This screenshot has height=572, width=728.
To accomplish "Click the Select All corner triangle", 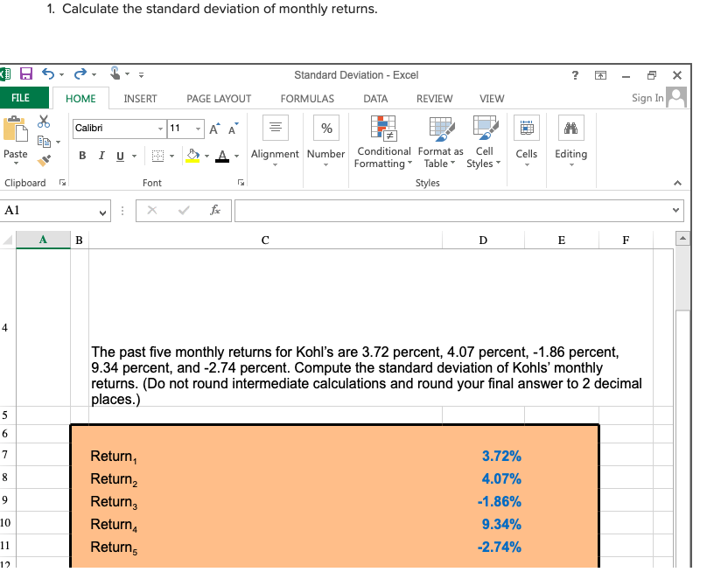I will (8, 240).
